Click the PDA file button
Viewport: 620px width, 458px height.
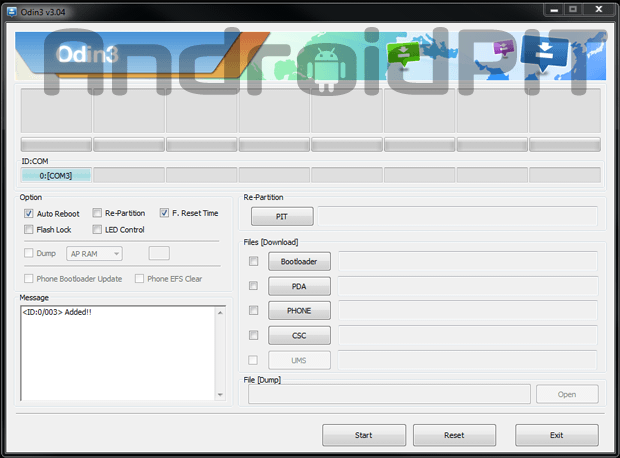coord(299,286)
